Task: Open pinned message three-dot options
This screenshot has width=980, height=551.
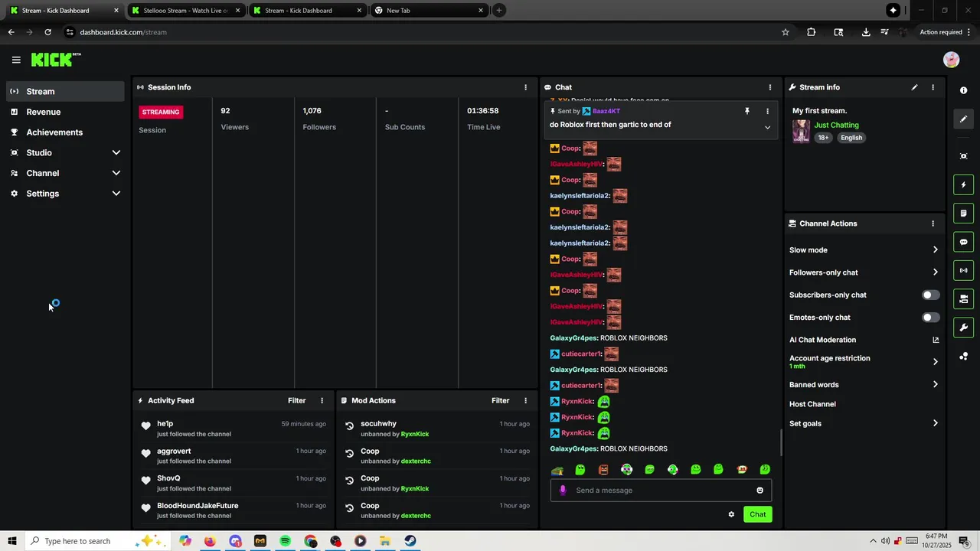Action: point(767,111)
